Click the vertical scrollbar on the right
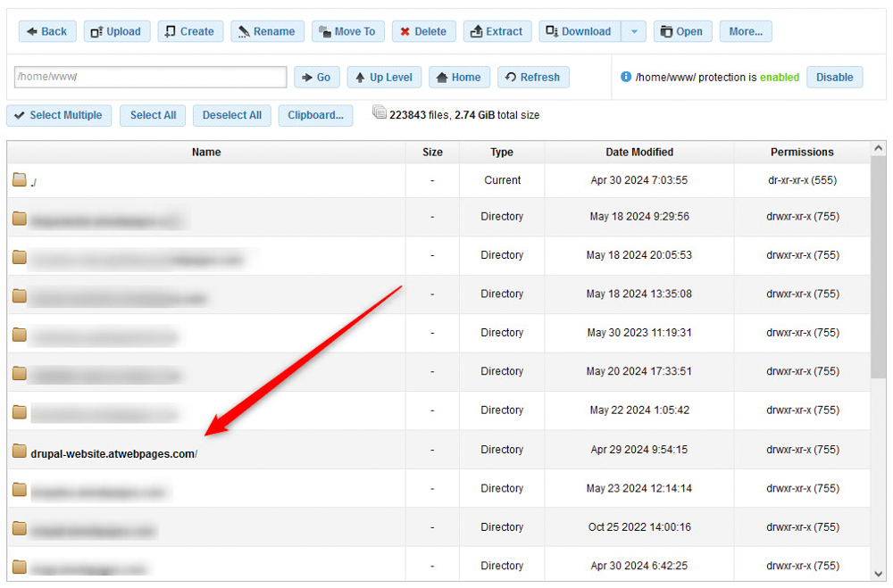 pyautogui.click(x=877, y=268)
